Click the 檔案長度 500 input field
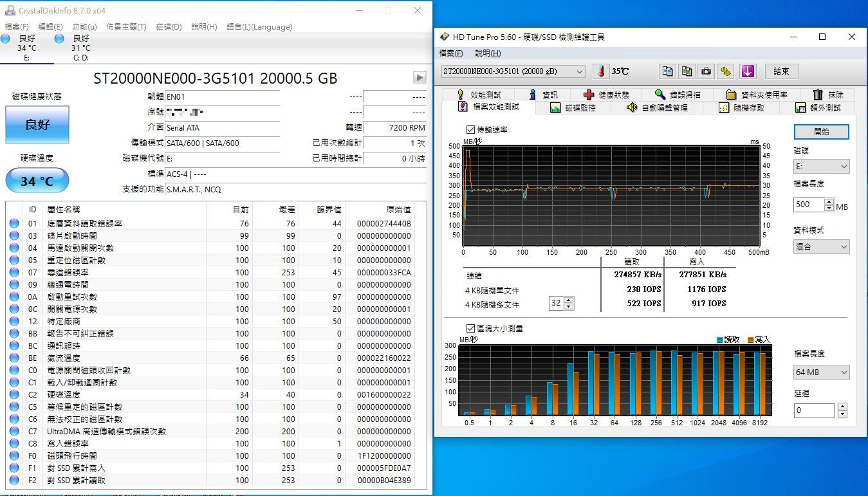This screenshot has height=496, width=868. tap(809, 205)
